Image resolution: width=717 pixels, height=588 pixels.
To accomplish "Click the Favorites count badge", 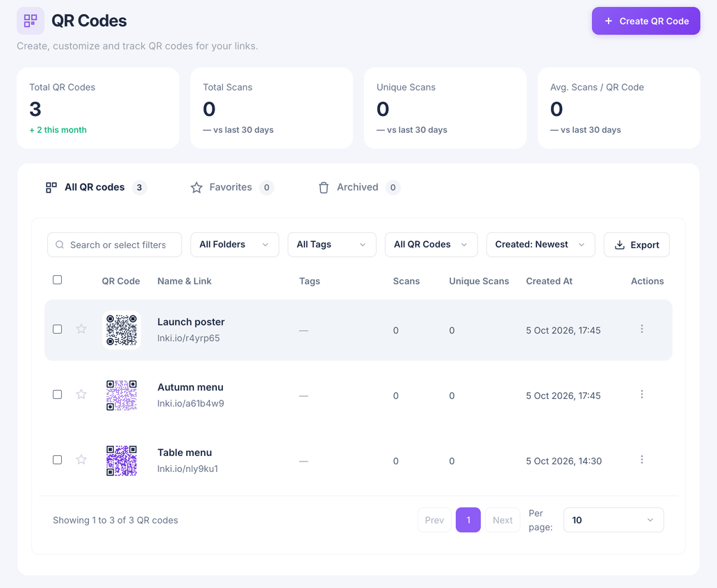I will pos(267,188).
